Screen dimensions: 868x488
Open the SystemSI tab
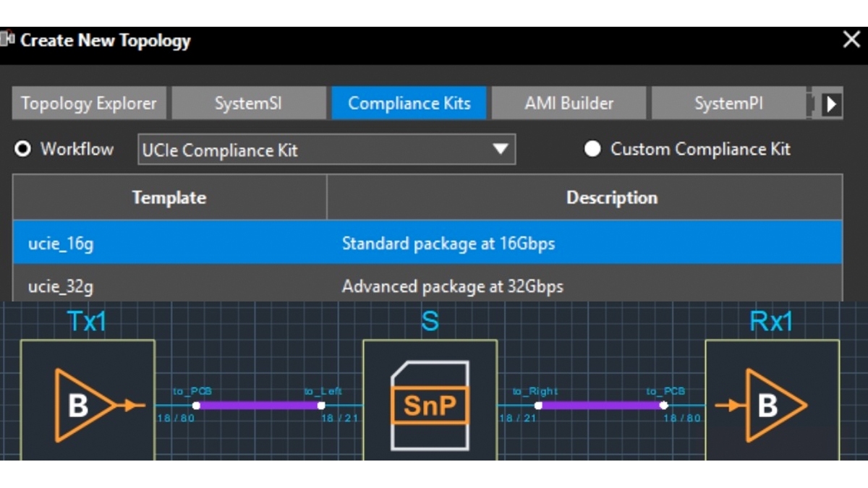[248, 103]
